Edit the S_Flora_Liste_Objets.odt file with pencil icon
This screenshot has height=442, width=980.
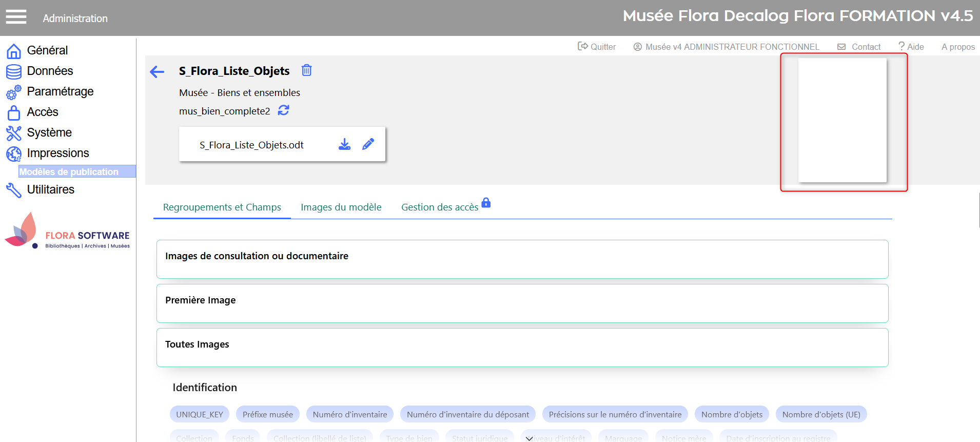click(368, 144)
